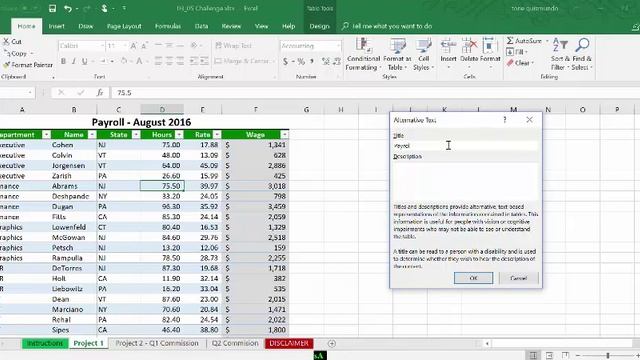Click OK in Alternative Text dialog
Image resolution: width=640 pixels, height=360 pixels.
click(x=473, y=278)
